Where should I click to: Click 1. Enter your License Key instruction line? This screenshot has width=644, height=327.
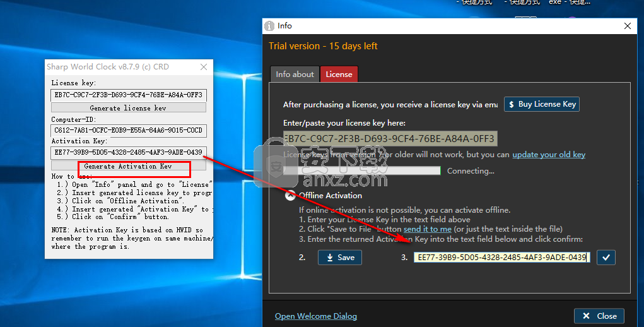(384, 220)
